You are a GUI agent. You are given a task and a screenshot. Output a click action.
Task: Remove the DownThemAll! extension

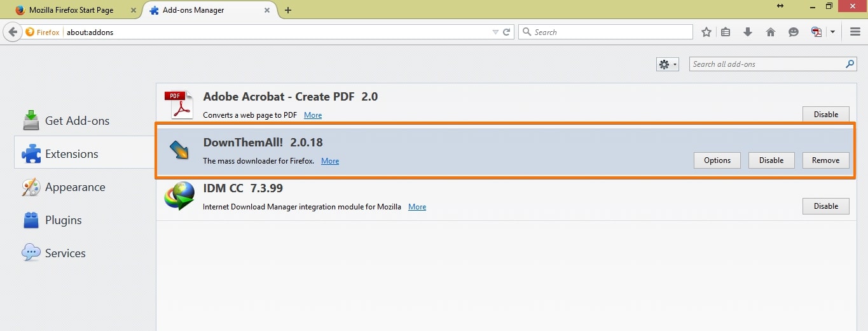click(x=825, y=160)
